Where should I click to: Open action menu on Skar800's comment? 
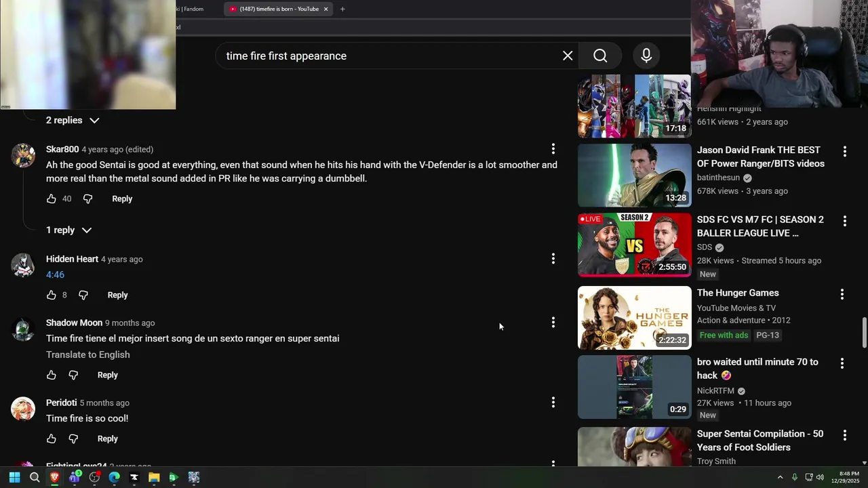click(x=553, y=149)
